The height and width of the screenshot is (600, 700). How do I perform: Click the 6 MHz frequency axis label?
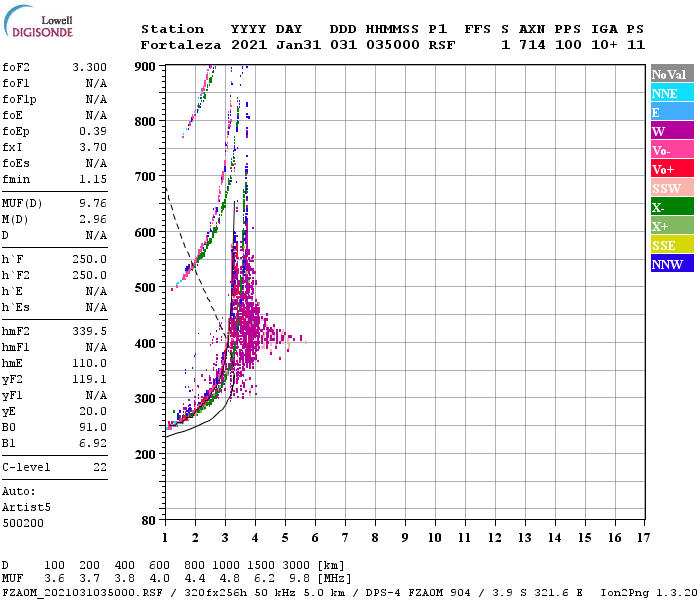pos(315,538)
